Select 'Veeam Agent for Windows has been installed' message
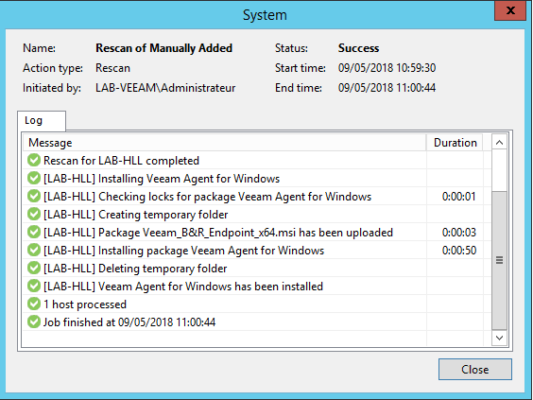 tap(183, 287)
